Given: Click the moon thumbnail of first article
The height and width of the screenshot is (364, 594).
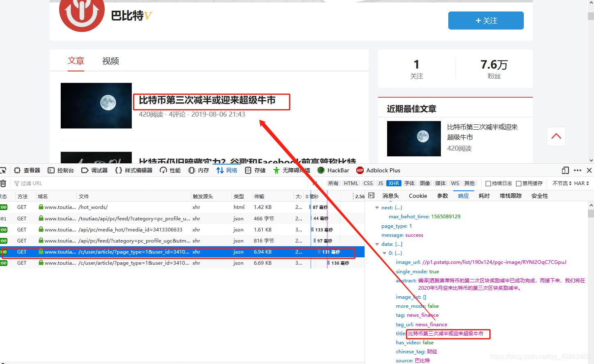Looking at the screenshot, I should click(x=96, y=105).
